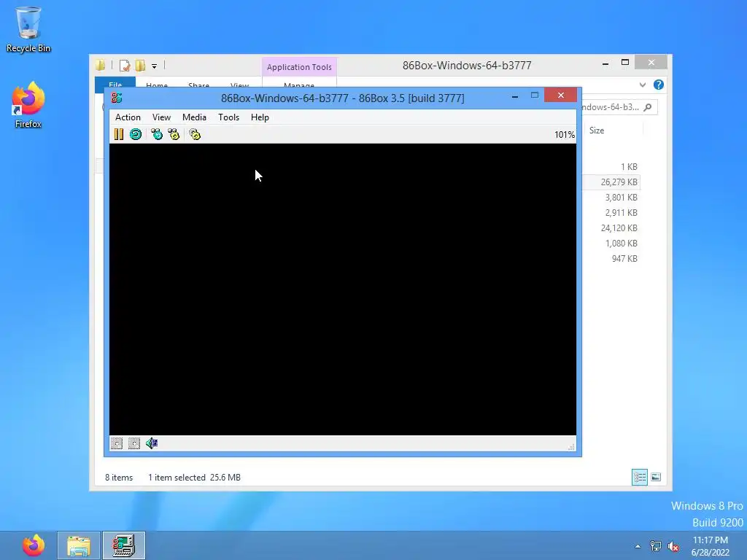Open the Help menu in 86Box
Image resolution: width=747 pixels, height=560 pixels.
pyautogui.click(x=260, y=117)
